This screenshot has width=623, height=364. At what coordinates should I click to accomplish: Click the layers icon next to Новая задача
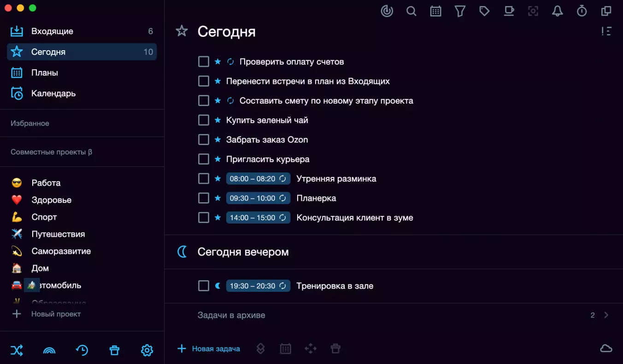(x=260, y=349)
